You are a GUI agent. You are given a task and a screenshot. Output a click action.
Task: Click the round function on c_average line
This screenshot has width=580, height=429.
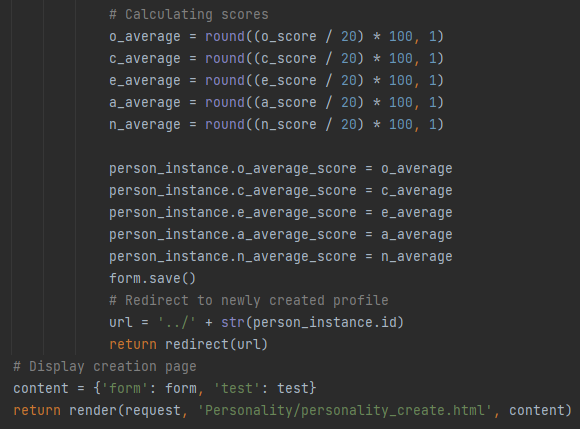(x=225, y=58)
